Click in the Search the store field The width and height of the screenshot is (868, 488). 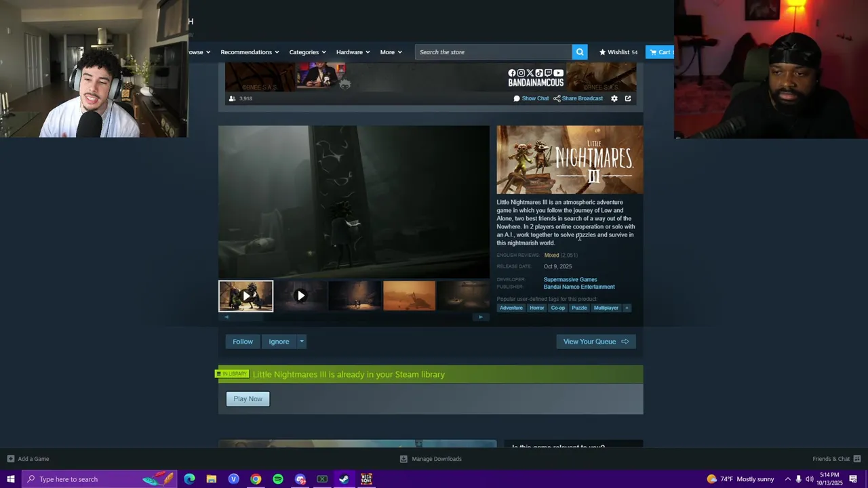[x=494, y=52]
